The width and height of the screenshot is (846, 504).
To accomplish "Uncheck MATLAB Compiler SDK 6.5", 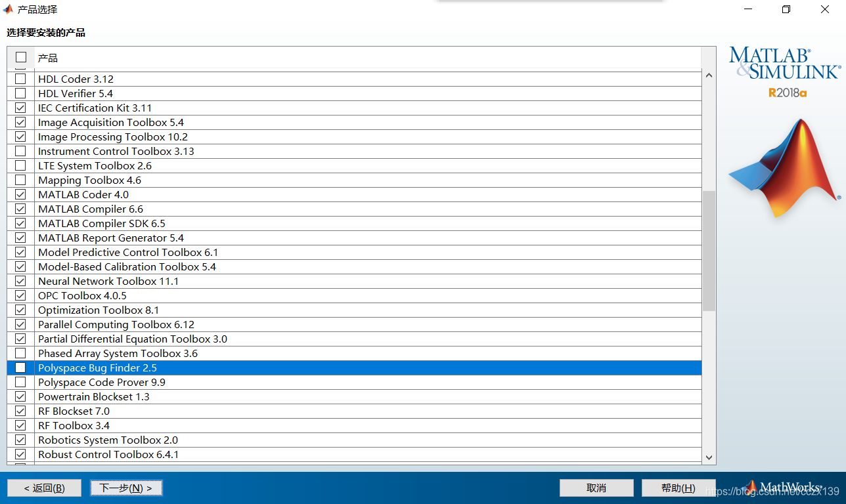I will point(20,223).
